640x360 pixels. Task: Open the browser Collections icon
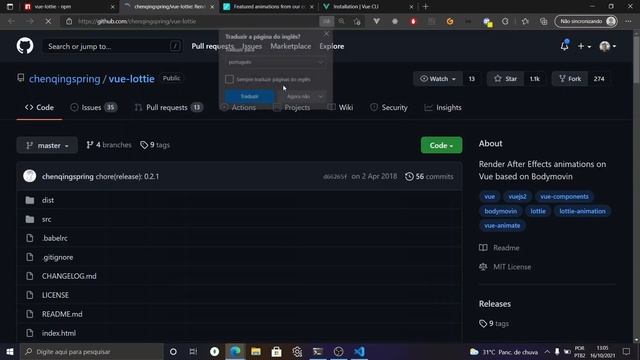click(x=543, y=21)
